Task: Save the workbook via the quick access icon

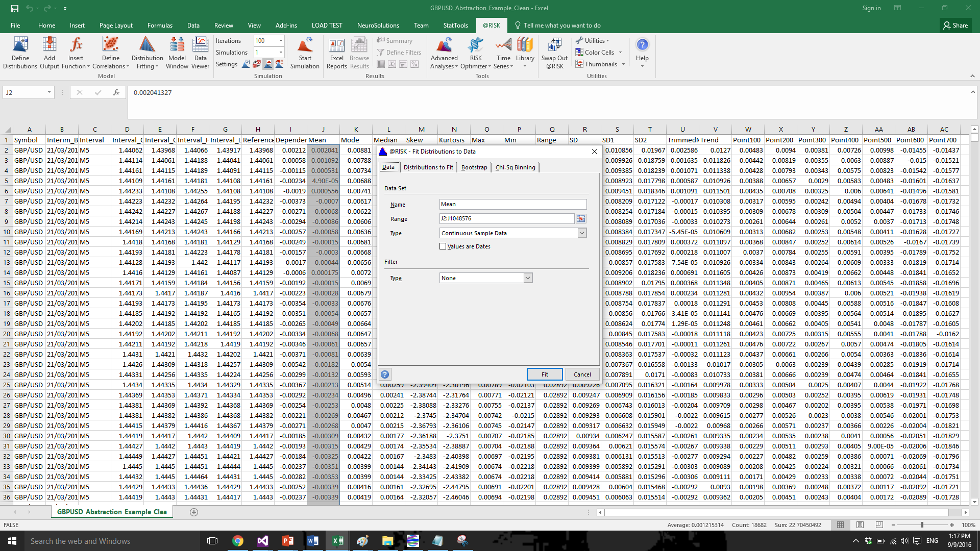Action: [15, 8]
